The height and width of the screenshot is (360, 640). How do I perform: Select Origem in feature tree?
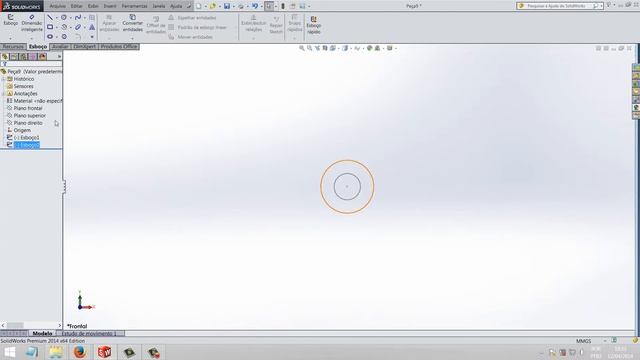22,130
